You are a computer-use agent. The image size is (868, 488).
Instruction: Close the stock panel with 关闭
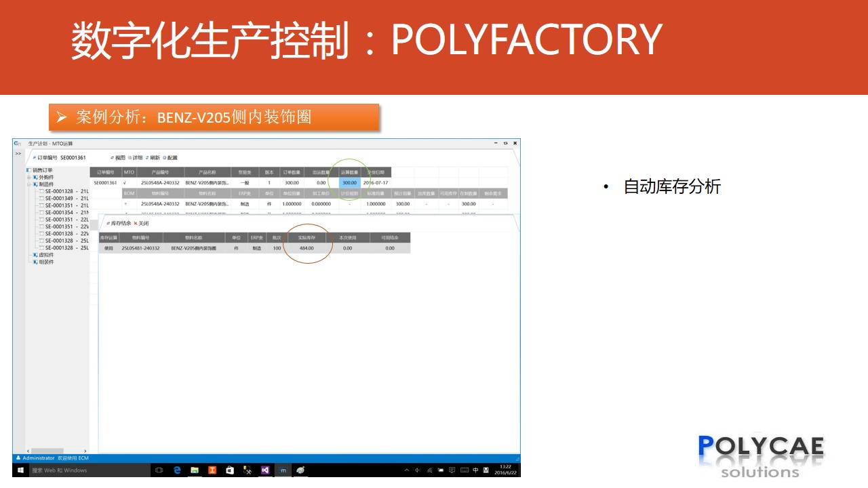click(141, 224)
